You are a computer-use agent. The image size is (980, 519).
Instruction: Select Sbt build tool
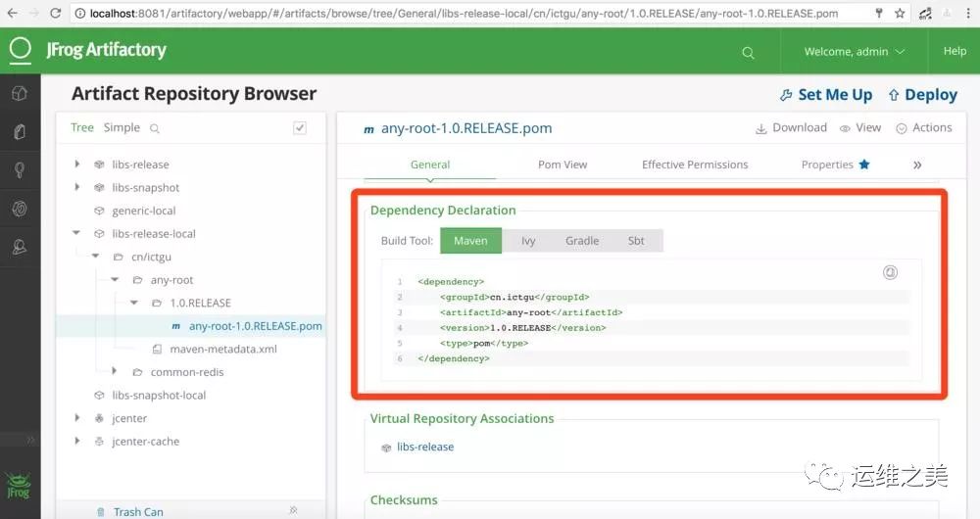pos(636,241)
